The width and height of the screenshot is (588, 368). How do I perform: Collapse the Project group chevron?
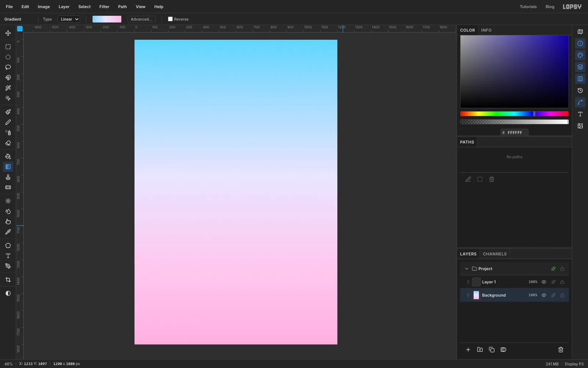pyautogui.click(x=467, y=269)
